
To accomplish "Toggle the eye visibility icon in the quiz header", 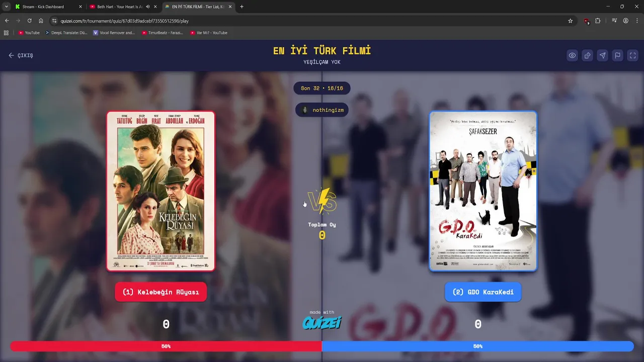I will click(x=572, y=56).
